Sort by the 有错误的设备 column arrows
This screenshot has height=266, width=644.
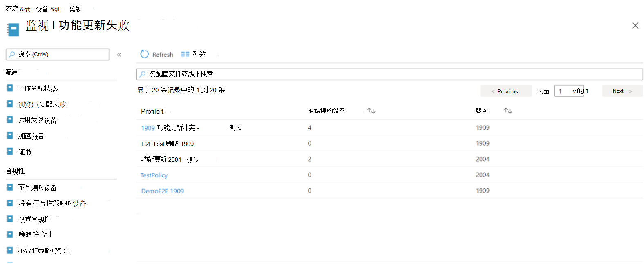click(371, 111)
